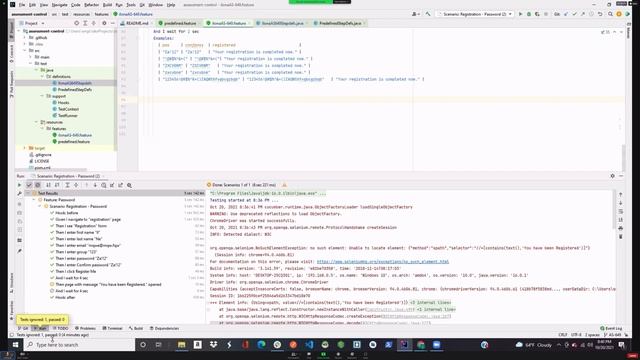Screen dimensions: 640x360
Task: Expand the main folder
Action: 31,57
